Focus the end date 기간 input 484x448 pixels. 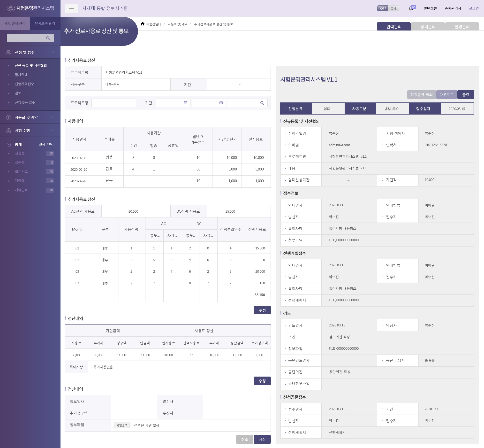click(209, 103)
